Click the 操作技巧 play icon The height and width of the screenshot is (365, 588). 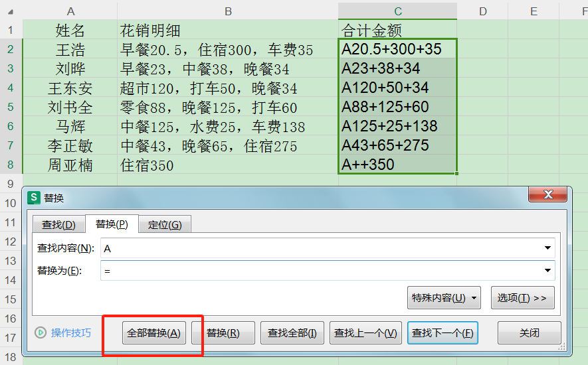41,332
